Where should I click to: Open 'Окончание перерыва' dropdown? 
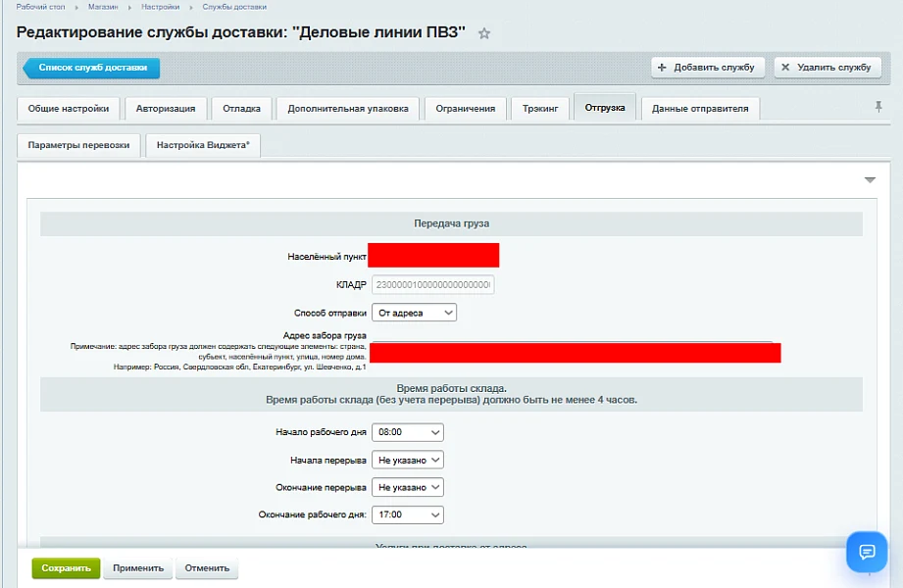(x=408, y=487)
